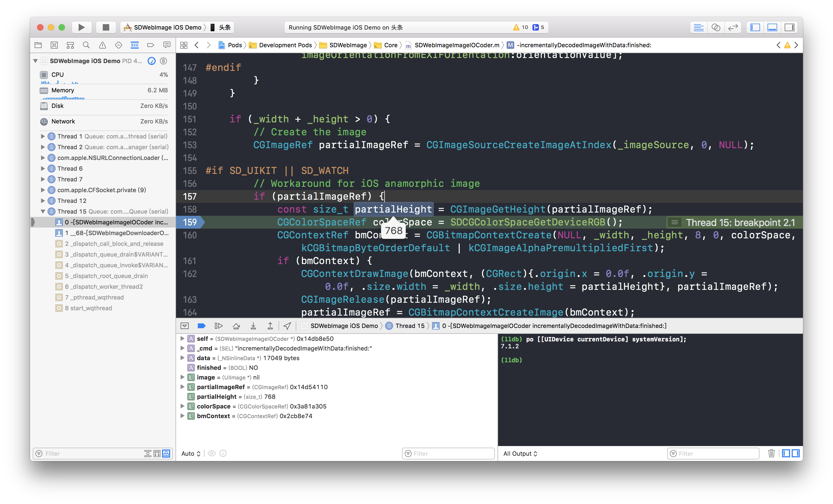Continue program execution
The width and height of the screenshot is (833, 504).
[x=219, y=326]
